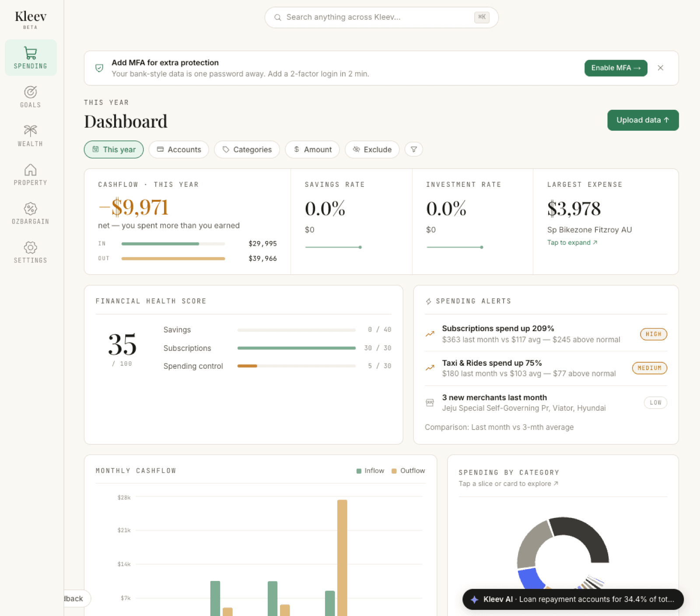Click Taxi & Rides trend arrow icon
The width and height of the screenshot is (700, 616).
430,368
